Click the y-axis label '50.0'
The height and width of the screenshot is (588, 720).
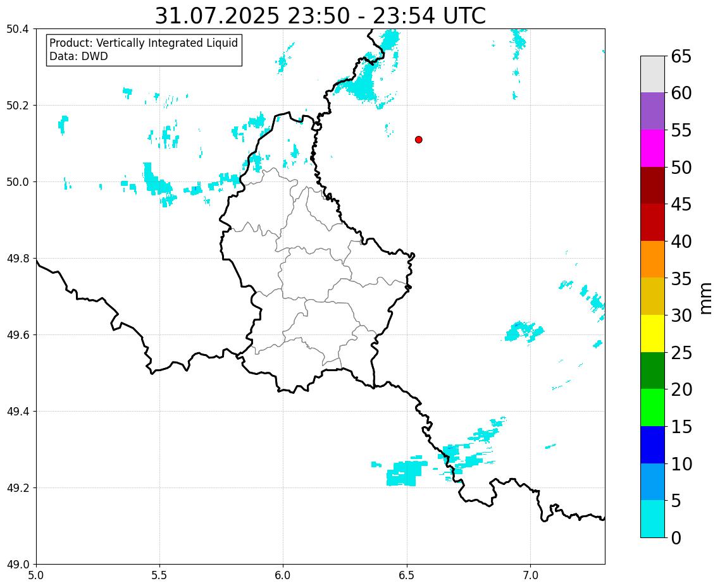pyautogui.click(x=18, y=181)
